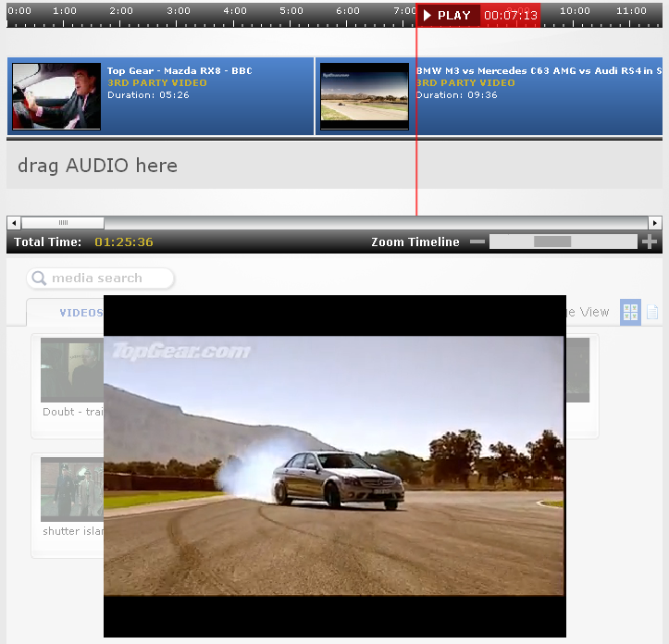
Task: Click the timeline scrollbar right arrow
Action: click(655, 223)
